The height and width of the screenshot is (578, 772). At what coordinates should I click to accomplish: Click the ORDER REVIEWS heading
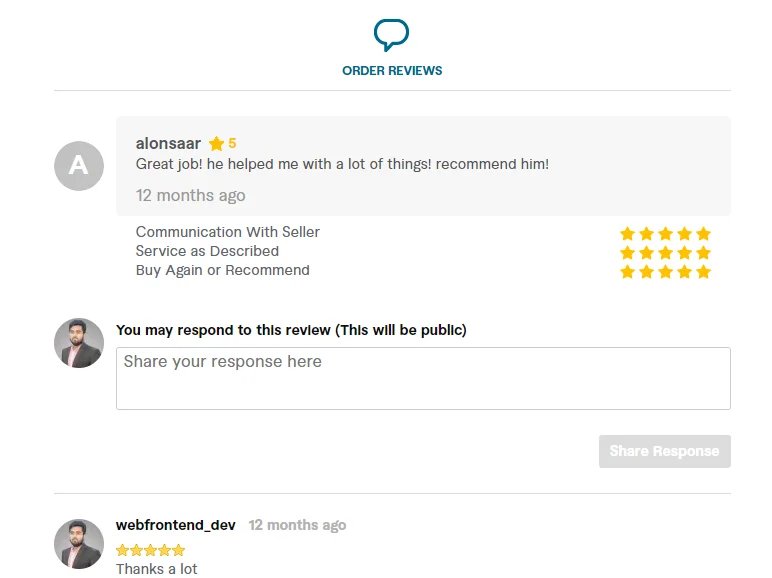point(392,71)
